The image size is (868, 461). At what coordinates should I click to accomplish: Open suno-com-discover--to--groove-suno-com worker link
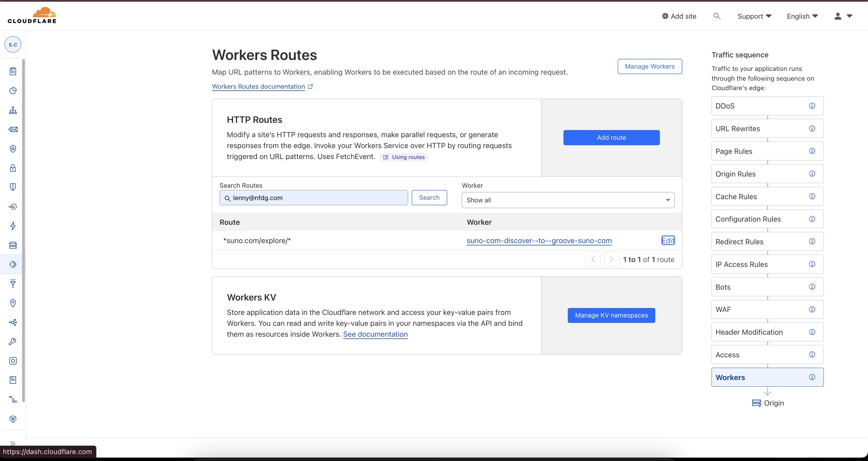539,241
